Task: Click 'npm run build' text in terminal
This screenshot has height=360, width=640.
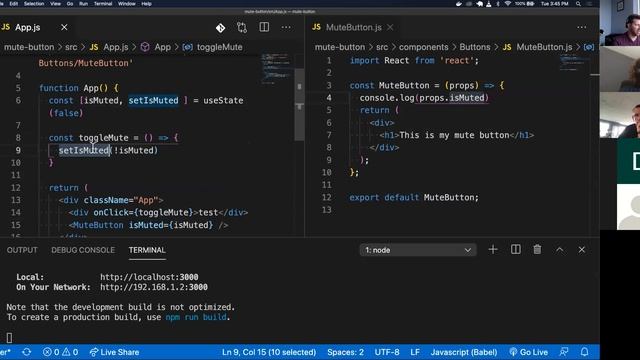Action: point(196,317)
